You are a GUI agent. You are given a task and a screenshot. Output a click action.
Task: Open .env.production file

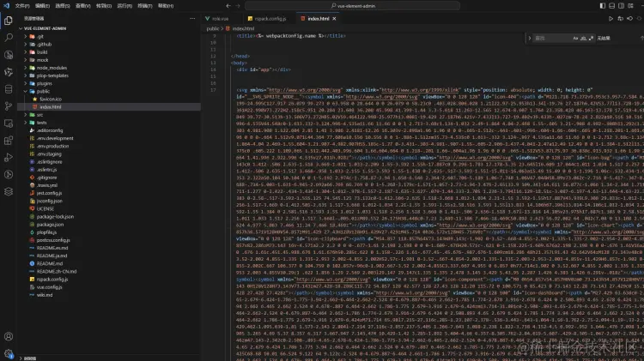(x=109, y=146)
